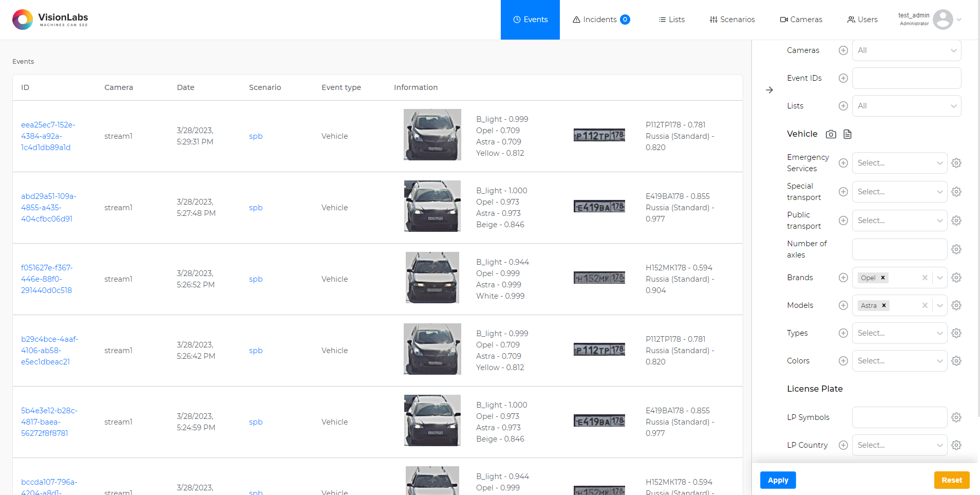
Task: Open the gear settings for Number of axles
Action: [956, 249]
